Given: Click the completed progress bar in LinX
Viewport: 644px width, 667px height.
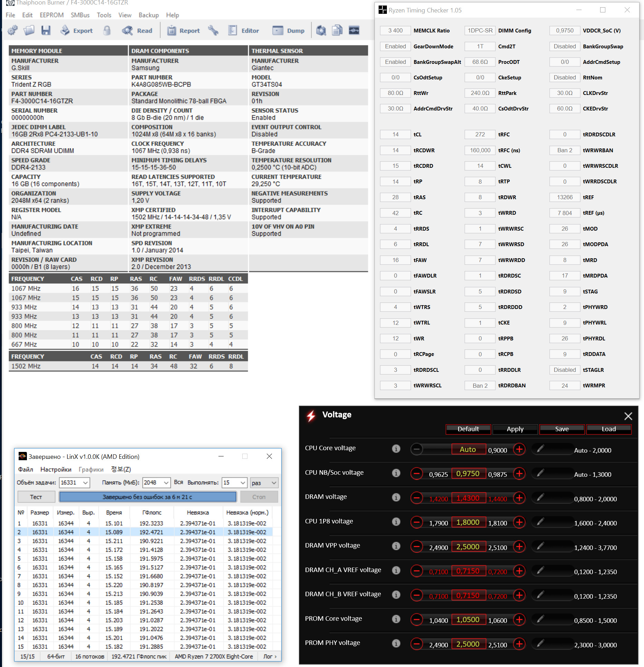Looking at the screenshot, I should 148,497.
